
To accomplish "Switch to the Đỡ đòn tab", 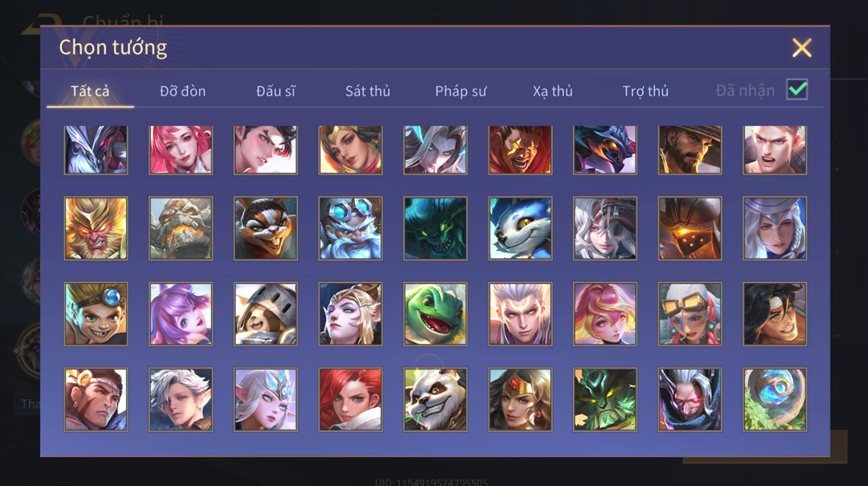I will (183, 91).
